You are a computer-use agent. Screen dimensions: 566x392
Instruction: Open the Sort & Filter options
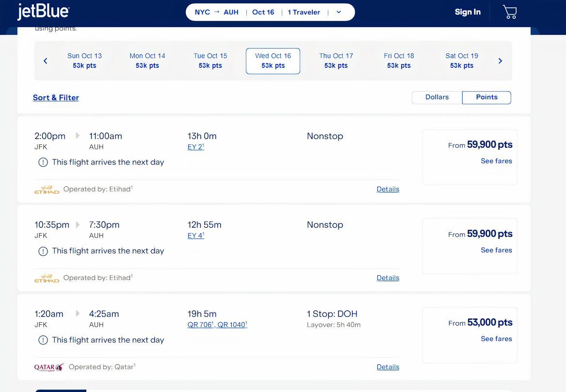56,97
